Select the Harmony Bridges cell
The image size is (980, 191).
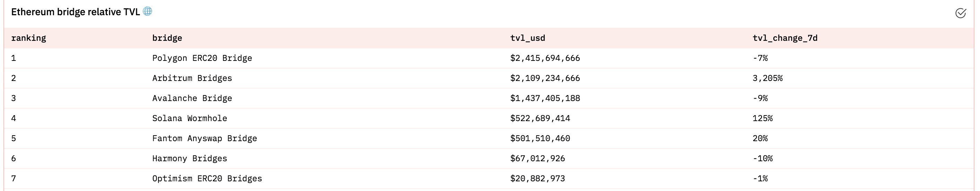(x=189, y=159)
